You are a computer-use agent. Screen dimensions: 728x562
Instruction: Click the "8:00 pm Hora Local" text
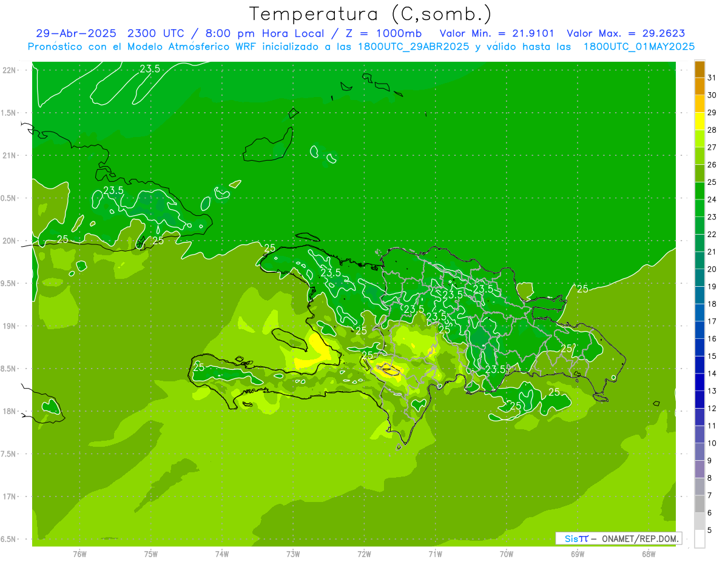(263, 33)
